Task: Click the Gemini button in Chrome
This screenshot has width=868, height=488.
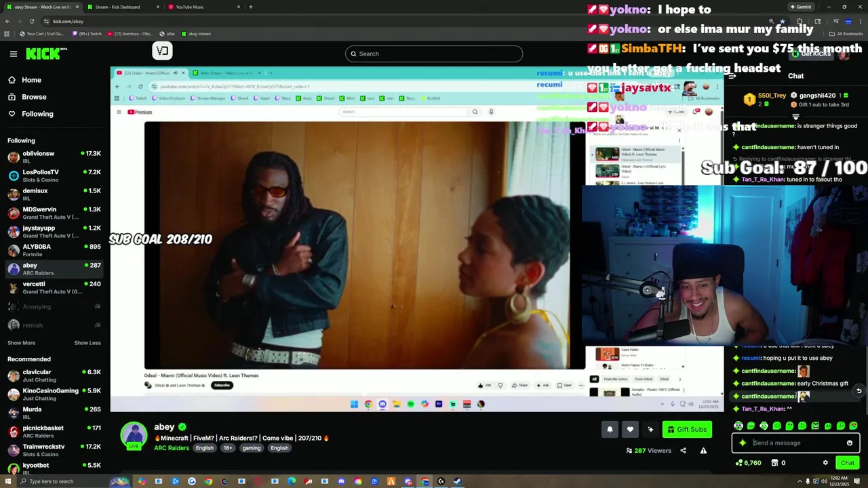Action: pyautogui.click(x=801, y=7)
